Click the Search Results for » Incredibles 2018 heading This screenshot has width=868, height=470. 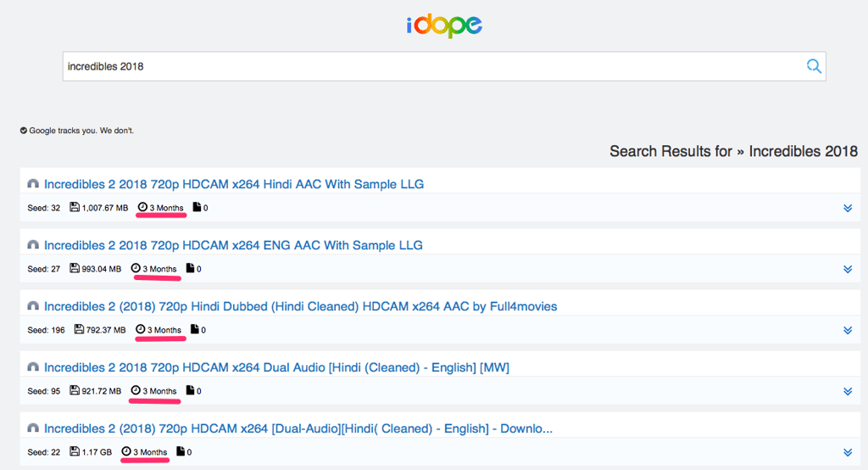(733, 151)
